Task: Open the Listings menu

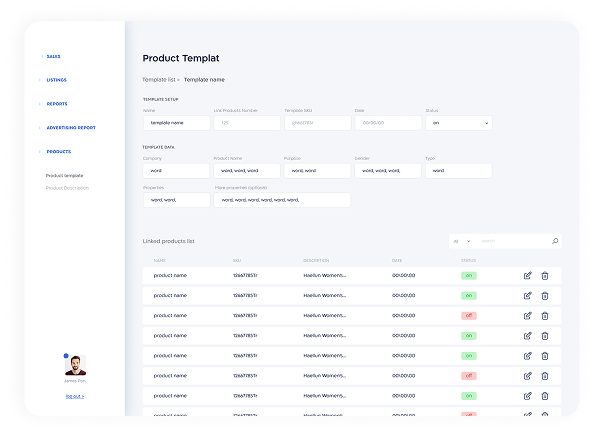Action: (x=56, y=80)
